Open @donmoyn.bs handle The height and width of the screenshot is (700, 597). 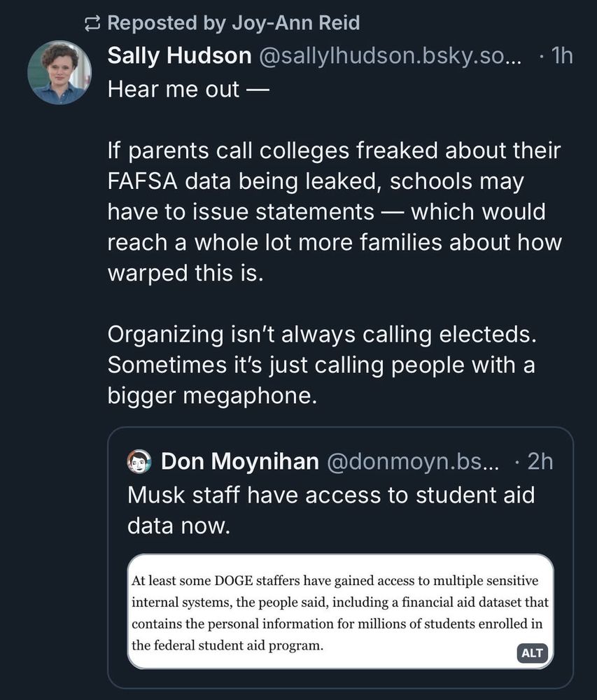click(x=413, y=461)
